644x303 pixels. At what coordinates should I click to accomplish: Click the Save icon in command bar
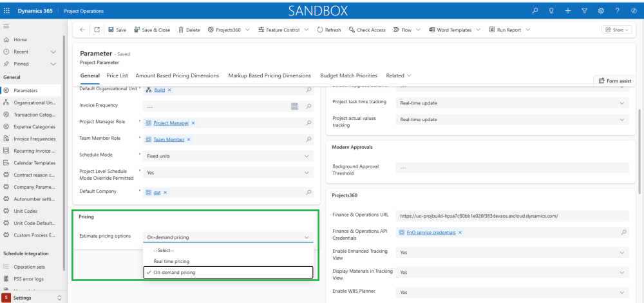click(x=111, y=30)
